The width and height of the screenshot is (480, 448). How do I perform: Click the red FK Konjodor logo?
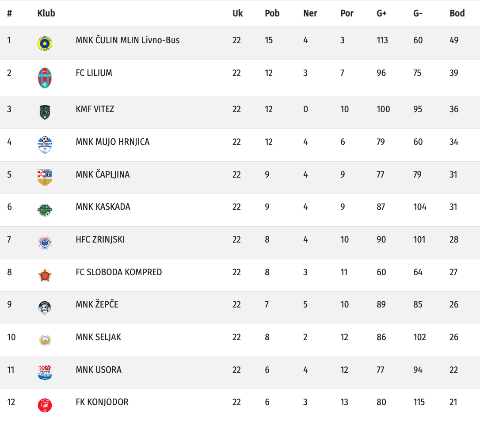(x=45, y=405)
